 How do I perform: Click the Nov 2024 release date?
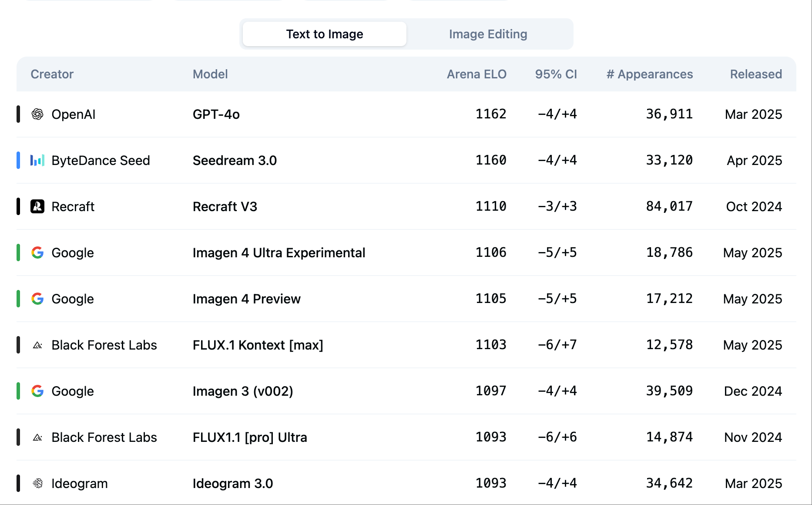753,437
